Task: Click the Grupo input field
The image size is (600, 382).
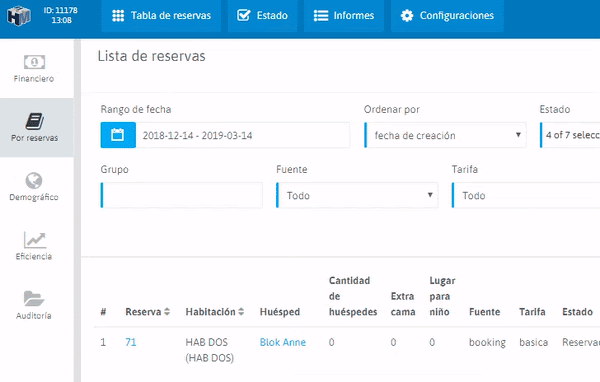Action: pyautogui.click(x=181, y=195)
